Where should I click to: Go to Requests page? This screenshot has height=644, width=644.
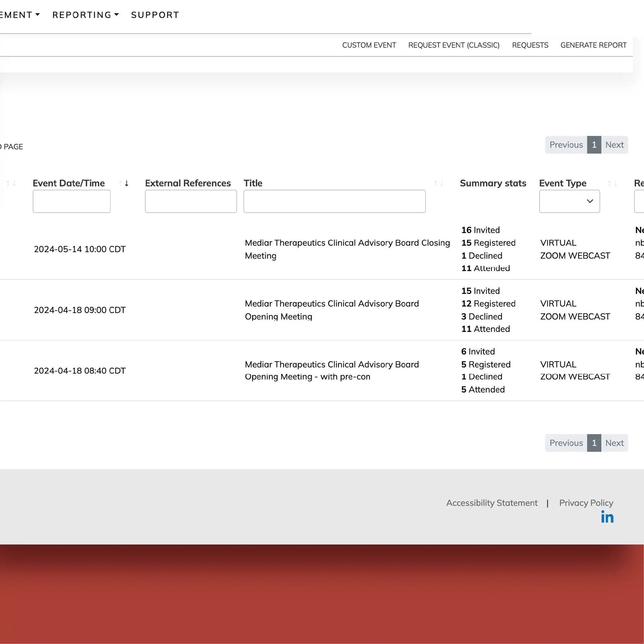point(530,45)
